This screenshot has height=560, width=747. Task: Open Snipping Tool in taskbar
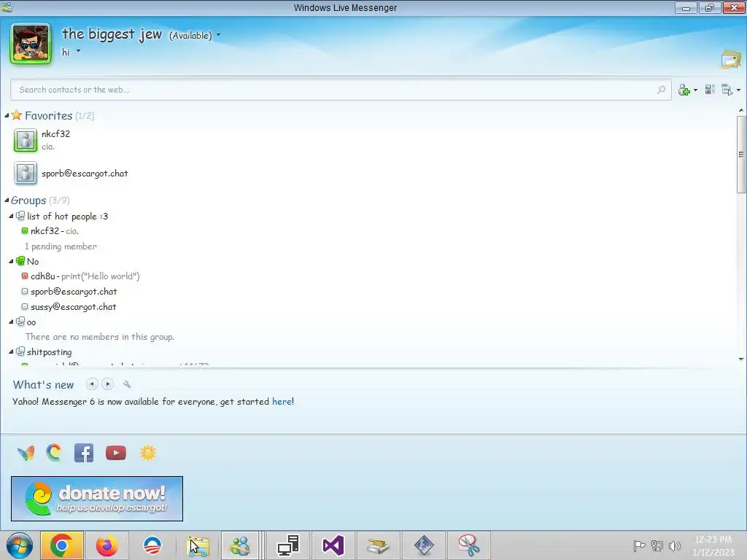coord(469,545)
